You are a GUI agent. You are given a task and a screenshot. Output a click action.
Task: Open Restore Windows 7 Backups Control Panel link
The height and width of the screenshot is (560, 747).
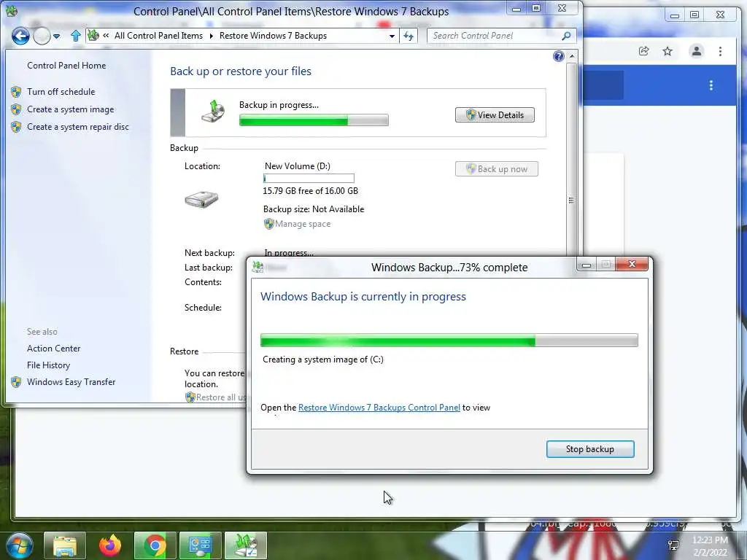pyautogui.click(x=379, y=408)
